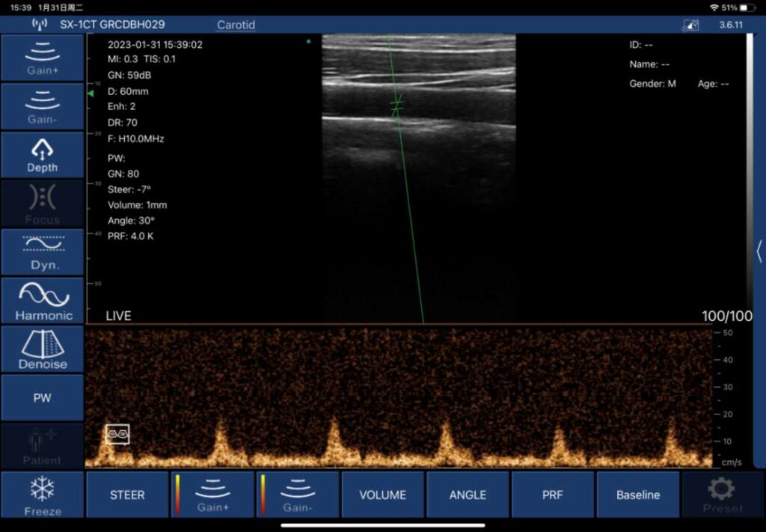Tap the PRF: 4.0 K readout

pyautogui.click(x=130, y=236)
